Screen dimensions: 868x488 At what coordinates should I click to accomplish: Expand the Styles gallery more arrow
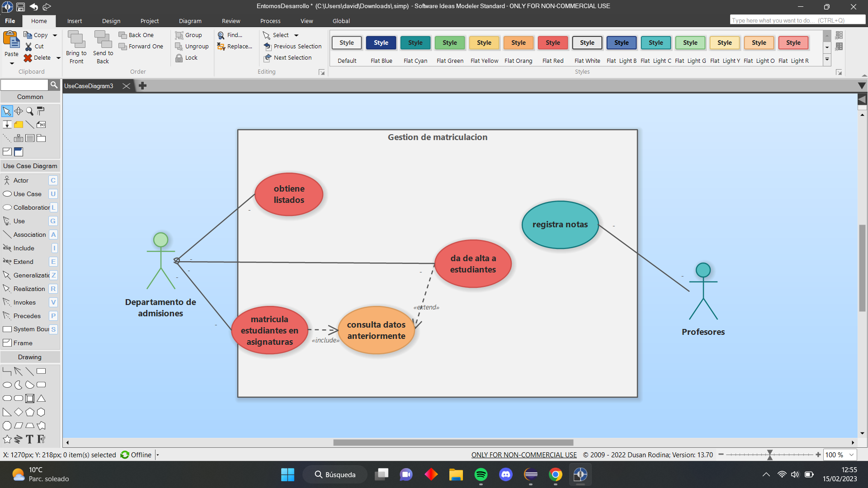[827, 59]
